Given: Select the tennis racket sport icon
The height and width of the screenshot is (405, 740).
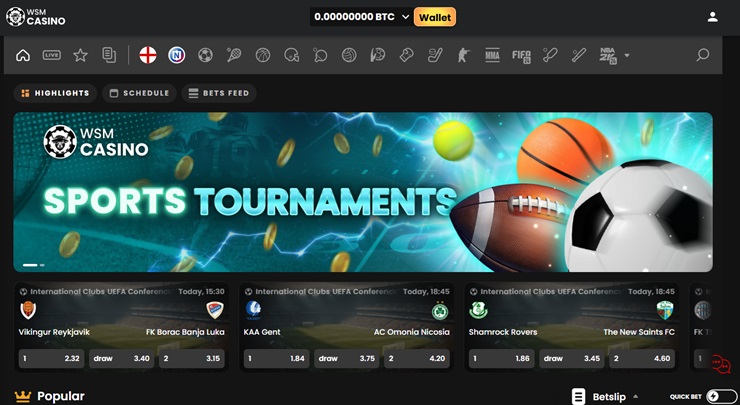Looking at the screenshot, I should 234,55.
